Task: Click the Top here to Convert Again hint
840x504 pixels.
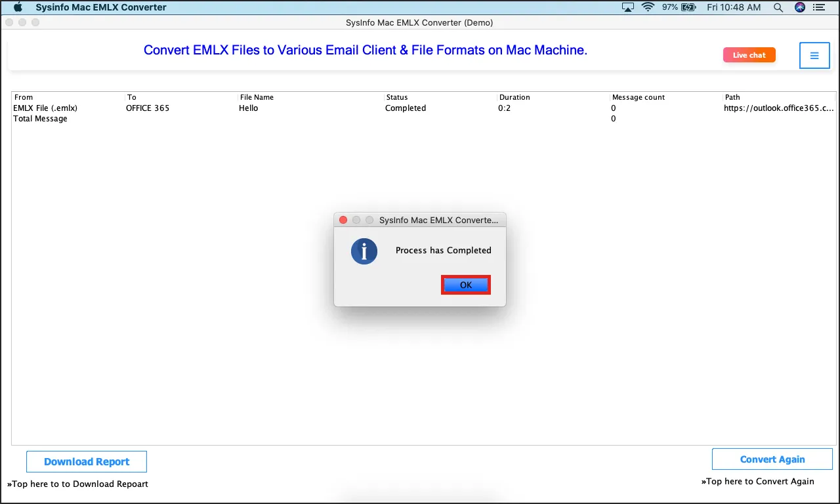Action: [x=757, y=481]
